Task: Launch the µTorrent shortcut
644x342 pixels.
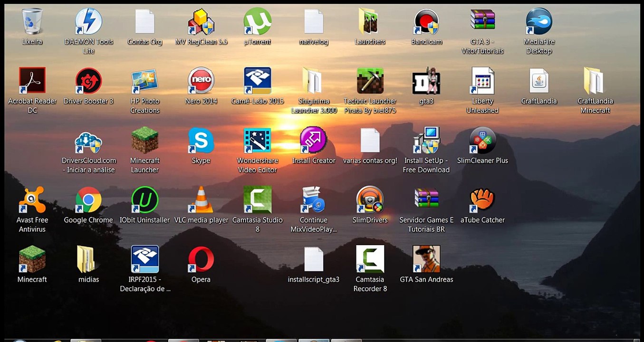Action: [x=257, y=21]
